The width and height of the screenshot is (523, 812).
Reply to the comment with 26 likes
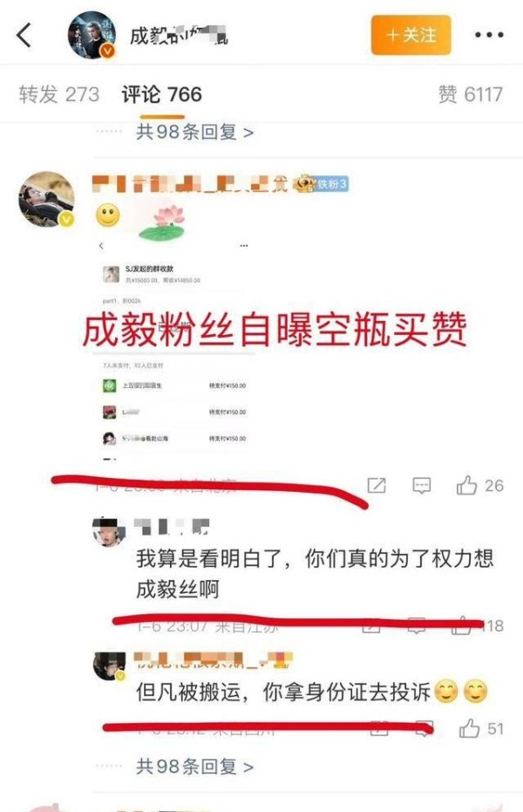(422, 485)
